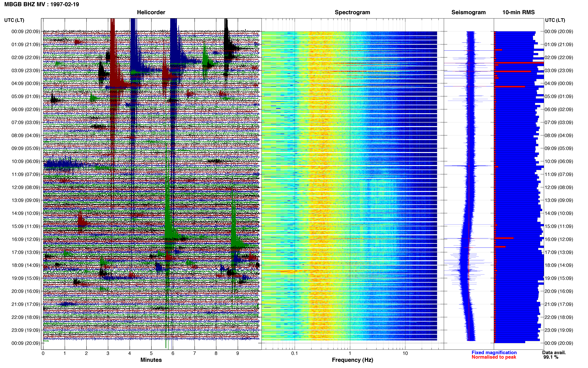This screenshot has height=368, width=588.
Task: Click right-side time label '19:09 (15:09)'
Action: coord(559,278)
